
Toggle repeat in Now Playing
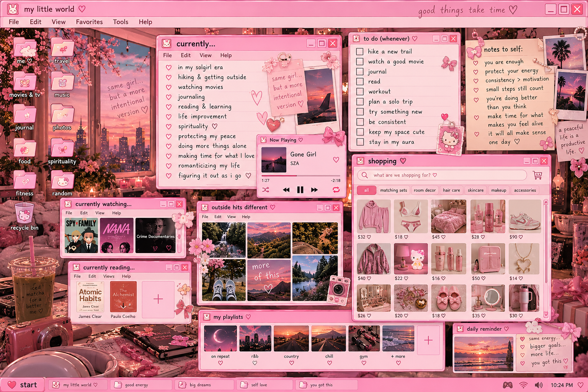pos(336,190)
